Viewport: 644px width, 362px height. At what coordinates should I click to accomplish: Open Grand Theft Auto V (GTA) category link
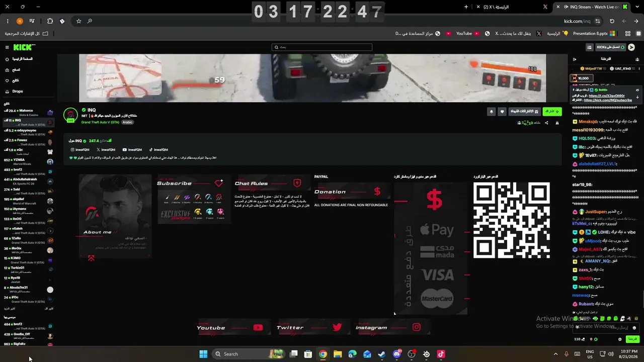point(100,122)
